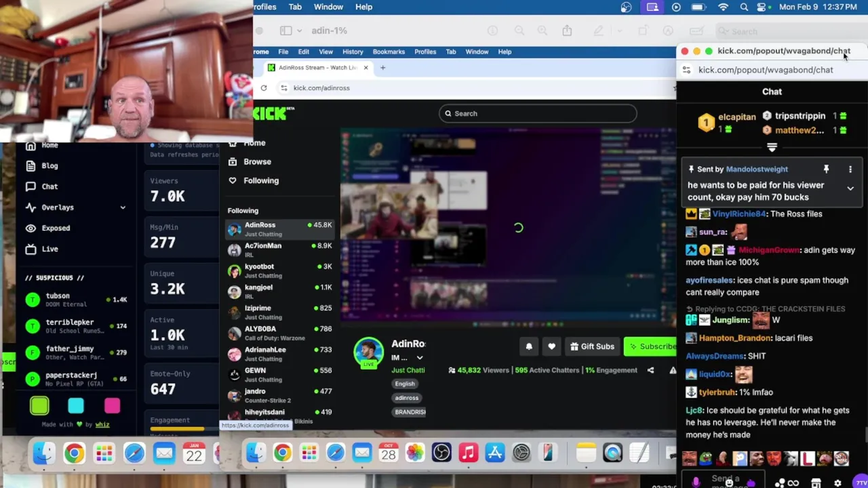Click the zoom out icon in Preview toolbar
The height and width of the screenshot is (488, 868).
point(519,31)
